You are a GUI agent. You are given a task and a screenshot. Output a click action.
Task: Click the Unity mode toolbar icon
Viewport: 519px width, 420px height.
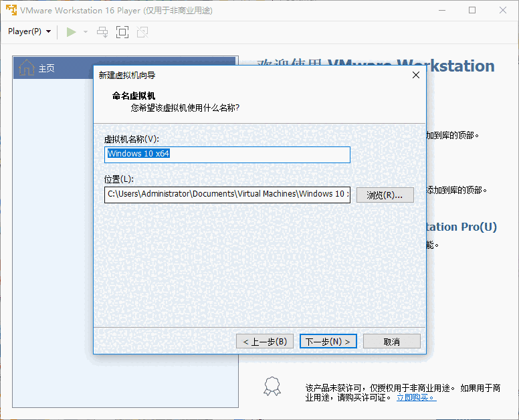142,32
